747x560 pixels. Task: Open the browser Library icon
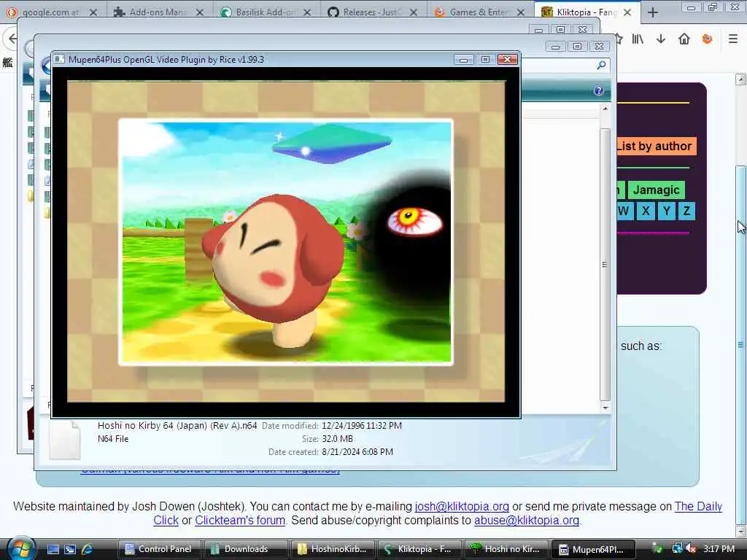(x=638, y=39)
